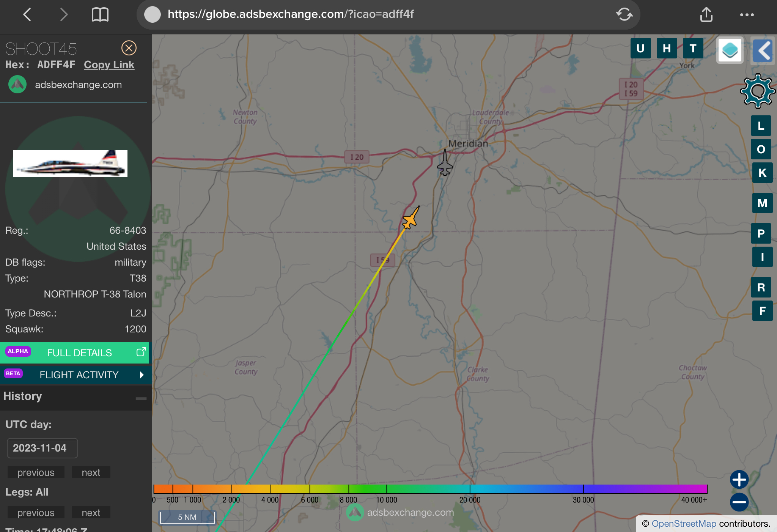Image resolution: width=777 pixels, height=532 pixels.
Task: Toggle the T track button
Action: point(693,48)
